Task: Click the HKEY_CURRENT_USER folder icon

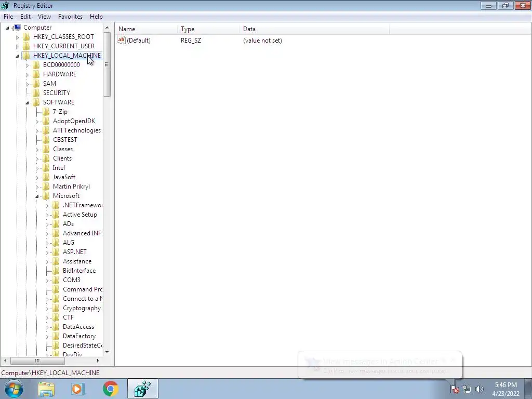Action: [26, 46]
